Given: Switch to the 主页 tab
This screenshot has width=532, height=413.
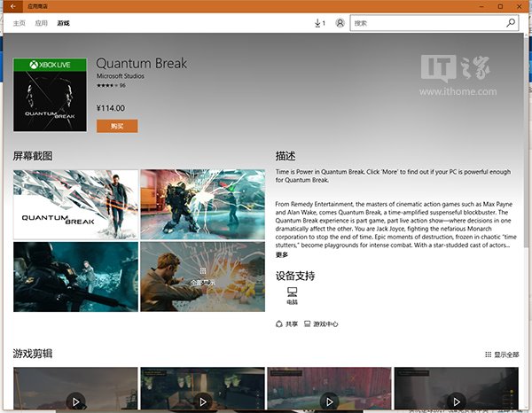Looking at the screenshot, I should pos(20,23).
